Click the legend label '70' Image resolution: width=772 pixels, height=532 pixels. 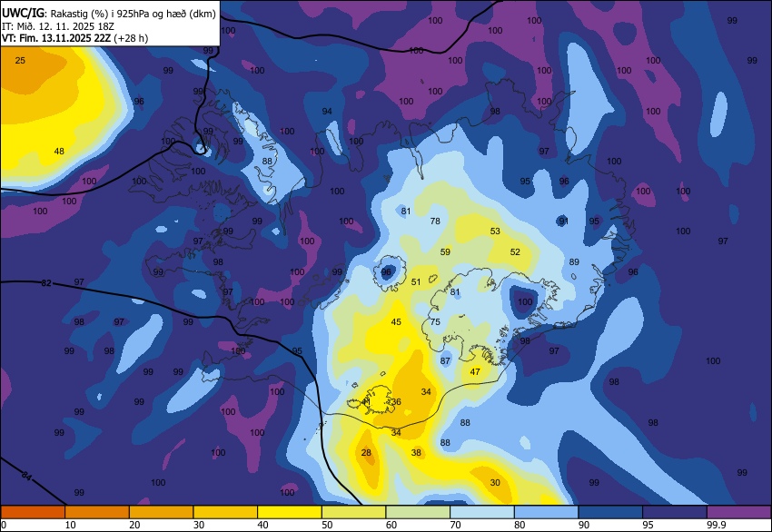tap(455, 525)
